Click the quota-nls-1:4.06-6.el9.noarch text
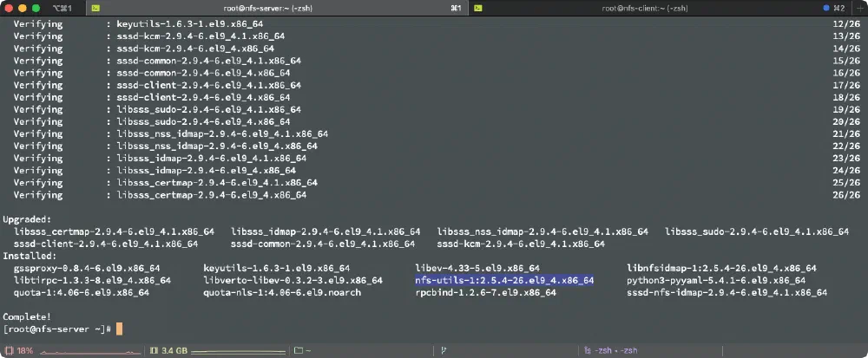The image size is (868, 358). tap(282, 292)
